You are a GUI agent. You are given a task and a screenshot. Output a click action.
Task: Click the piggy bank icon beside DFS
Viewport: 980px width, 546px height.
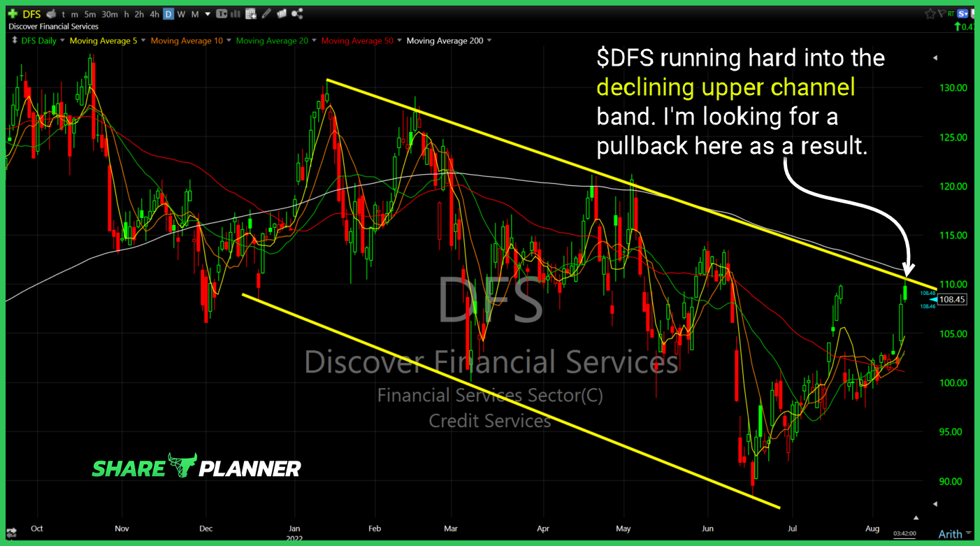51,14
